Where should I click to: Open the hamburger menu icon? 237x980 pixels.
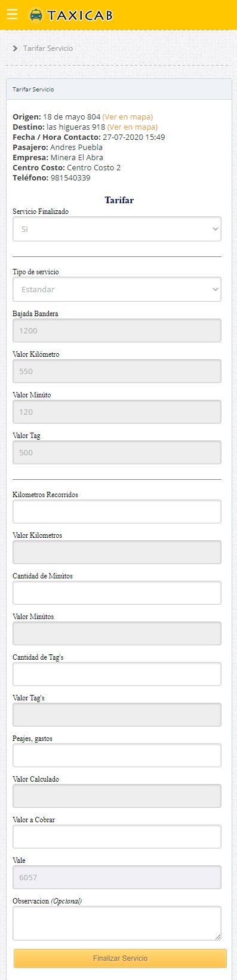click(12, 14)
